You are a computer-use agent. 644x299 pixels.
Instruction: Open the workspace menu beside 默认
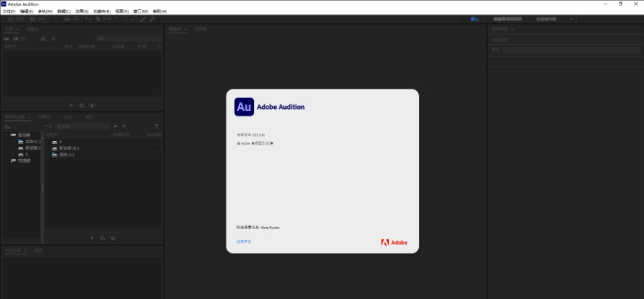(485, 19)
